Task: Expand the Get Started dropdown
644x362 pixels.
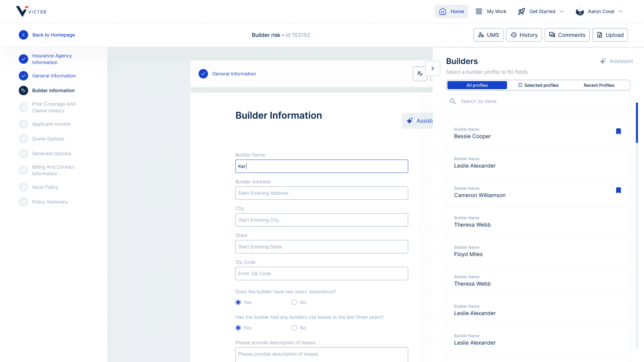Action: pyautogui.click(x=562, y=11)
